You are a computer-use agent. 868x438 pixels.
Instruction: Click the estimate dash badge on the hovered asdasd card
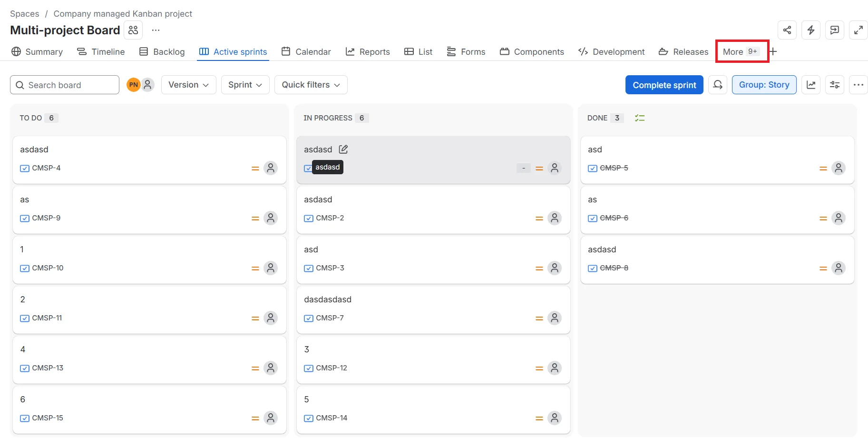[x=524, y=168]
